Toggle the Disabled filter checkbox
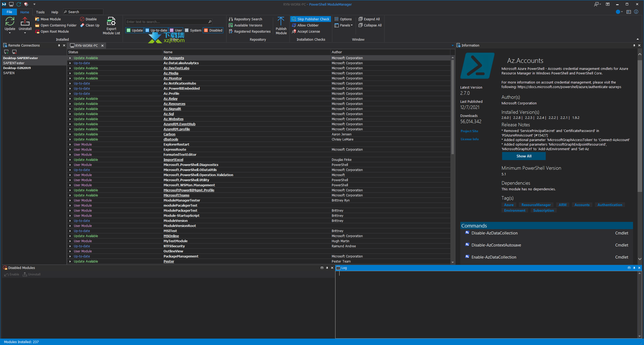644x345 pixels. tap(206, 31)
